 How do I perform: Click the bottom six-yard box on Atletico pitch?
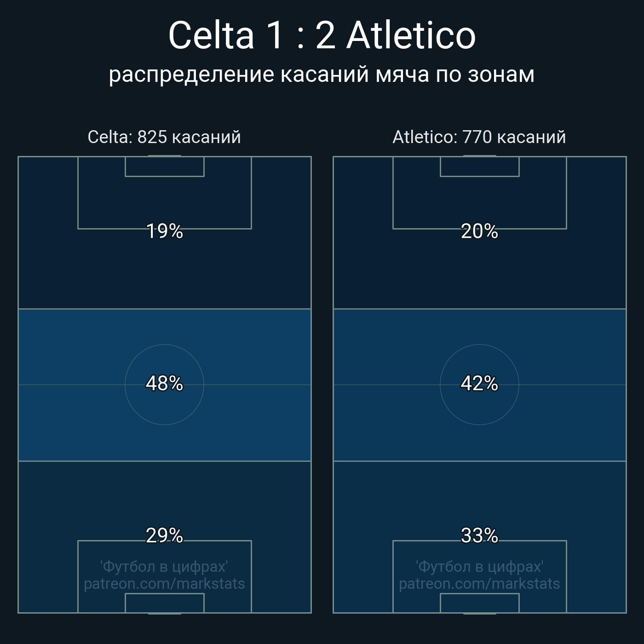pyautogui.click(x=479, y=603)
